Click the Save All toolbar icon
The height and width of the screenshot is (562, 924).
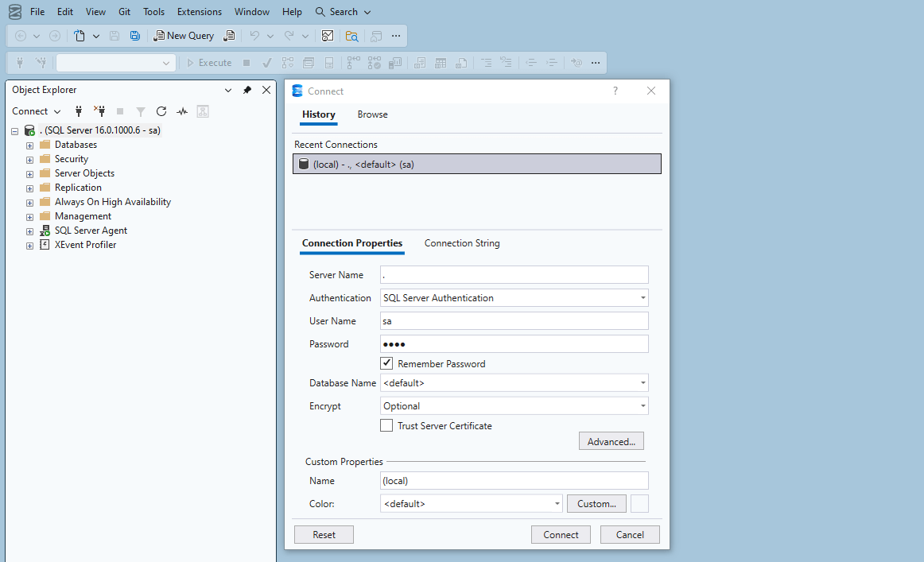click(135, 36)
